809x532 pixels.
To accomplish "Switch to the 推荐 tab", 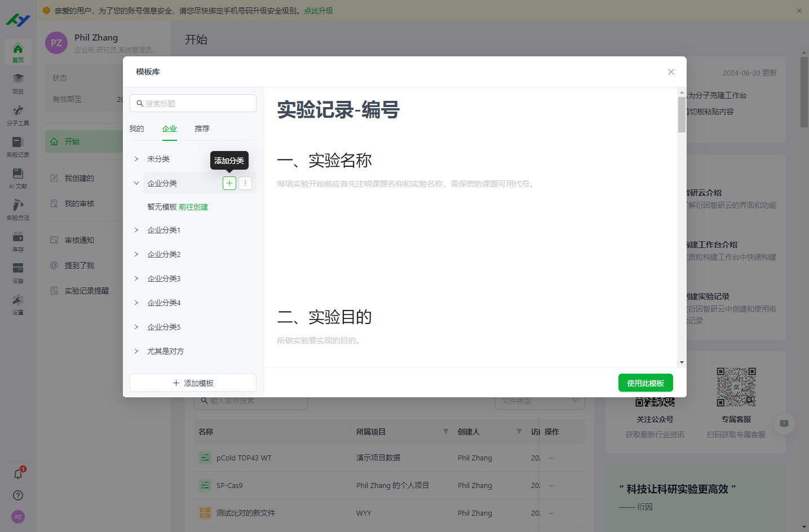I will 202,128.
